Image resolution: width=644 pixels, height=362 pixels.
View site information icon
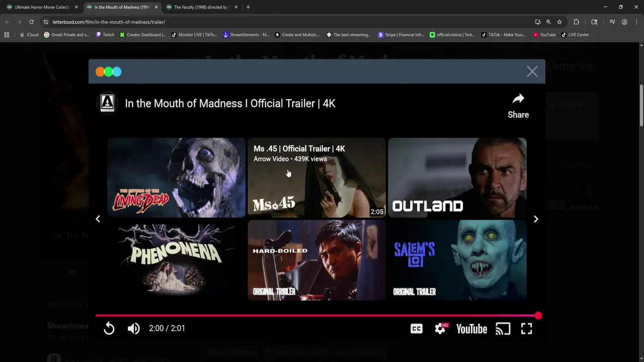pos(46,22)
